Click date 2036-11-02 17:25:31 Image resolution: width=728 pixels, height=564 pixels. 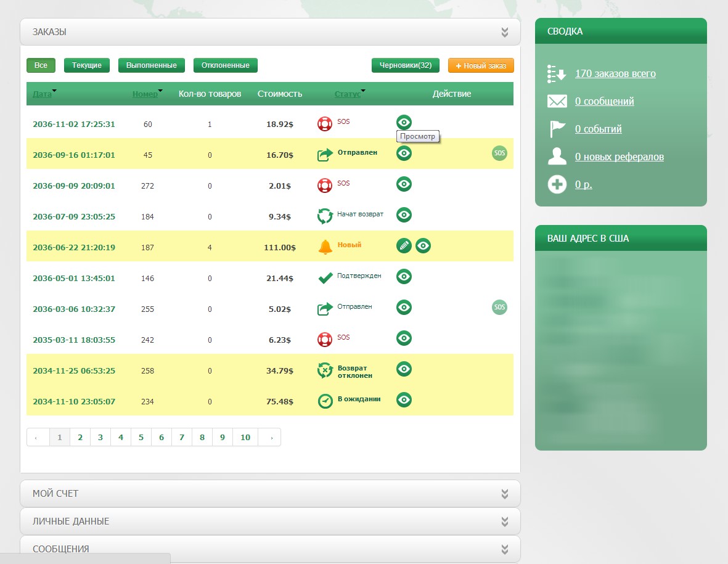(74, 124)
